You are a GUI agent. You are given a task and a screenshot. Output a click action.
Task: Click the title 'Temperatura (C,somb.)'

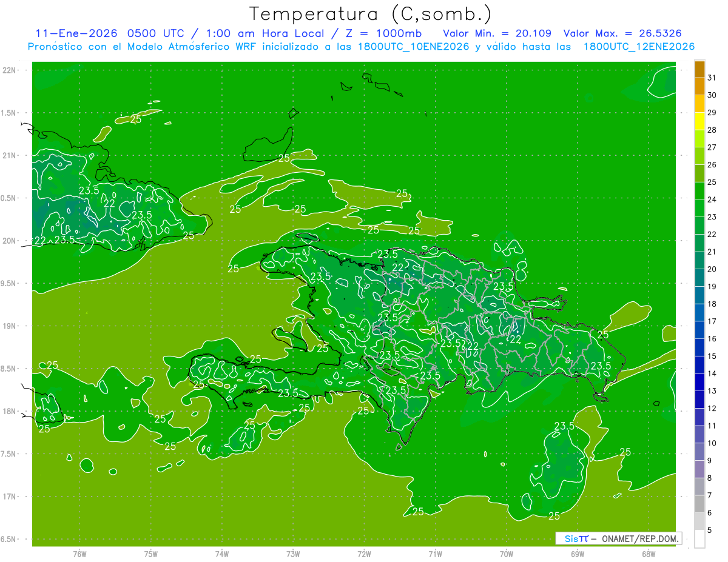click(371, 14)
